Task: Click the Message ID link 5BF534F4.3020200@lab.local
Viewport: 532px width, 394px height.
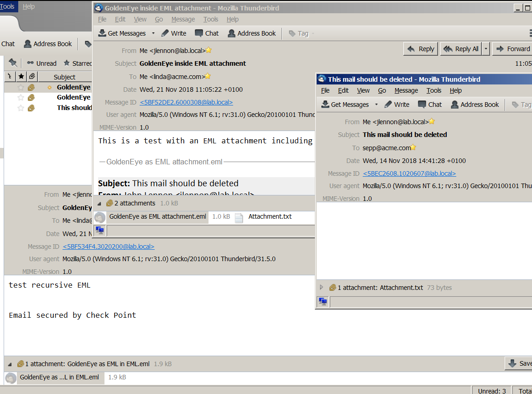Action: click(x=109, y=247)
